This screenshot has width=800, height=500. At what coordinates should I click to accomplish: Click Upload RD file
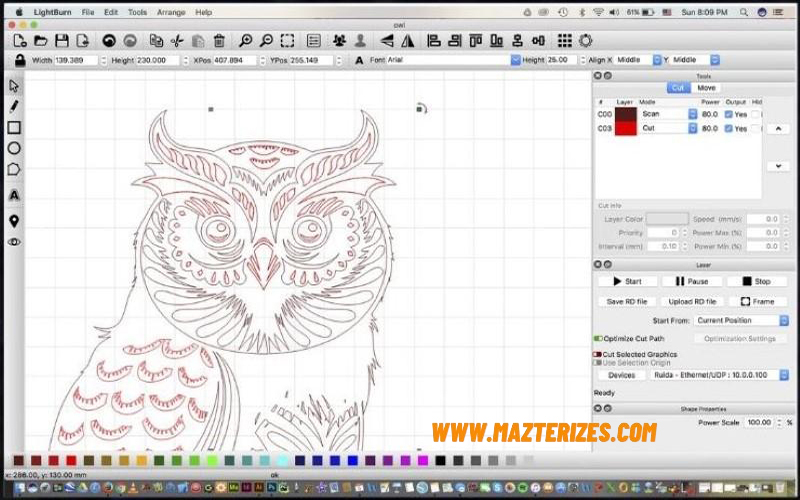pos(692,302)
